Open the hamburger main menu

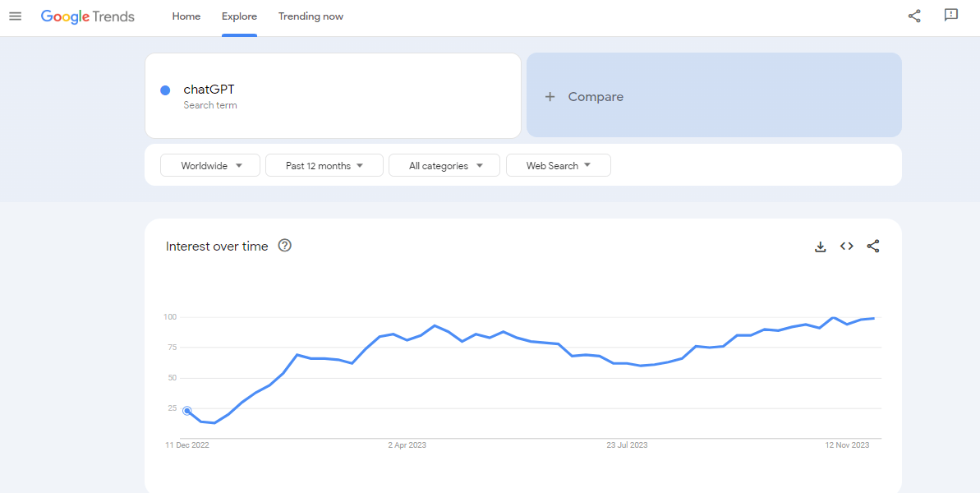(x=16, y=16)
